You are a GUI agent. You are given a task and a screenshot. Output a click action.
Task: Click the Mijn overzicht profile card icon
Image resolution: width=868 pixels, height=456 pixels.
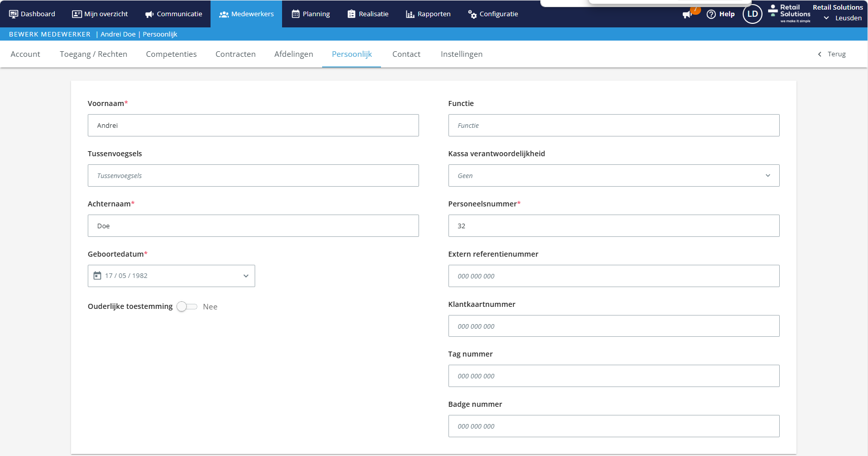[x=77, y=14]
